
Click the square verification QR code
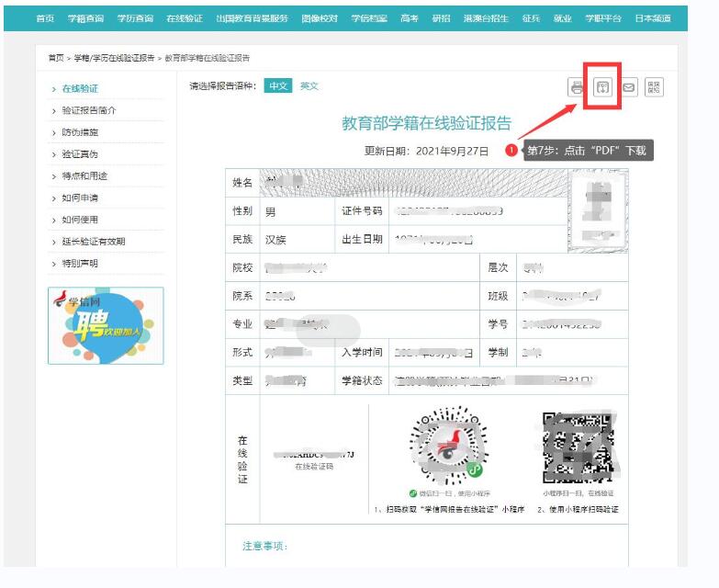coord(579,447)
